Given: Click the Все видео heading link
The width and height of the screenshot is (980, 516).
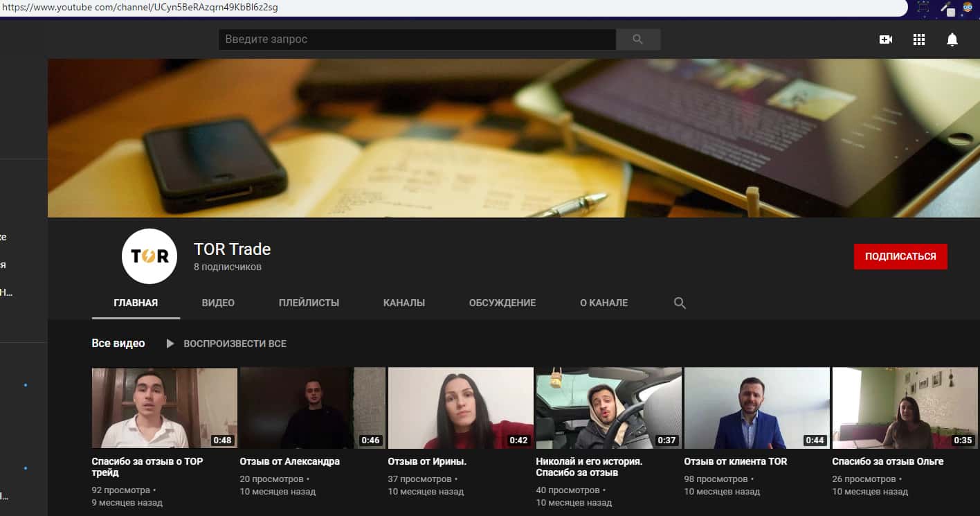Looking at the screenshot, I should [118, 344].
